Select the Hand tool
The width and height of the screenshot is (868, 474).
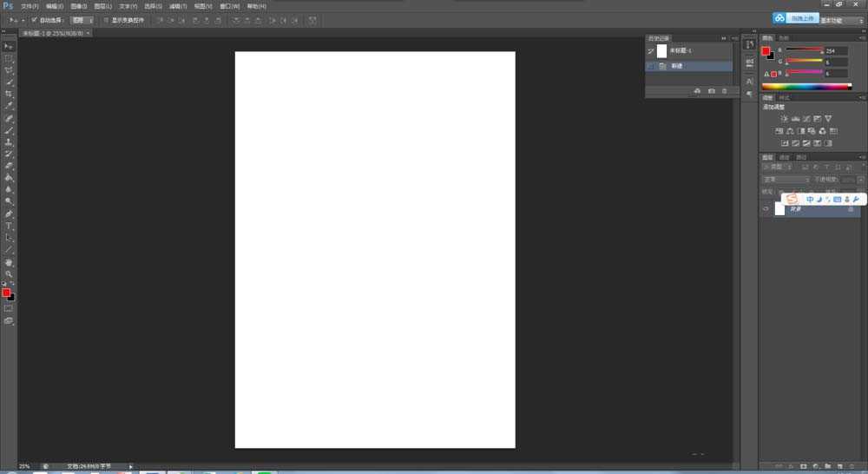point(9,262)
